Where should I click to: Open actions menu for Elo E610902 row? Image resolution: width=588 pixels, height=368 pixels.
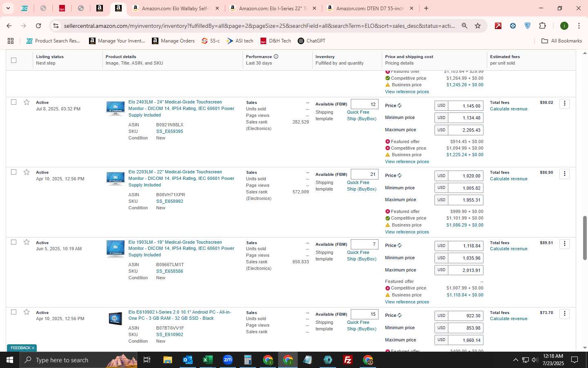564,314
